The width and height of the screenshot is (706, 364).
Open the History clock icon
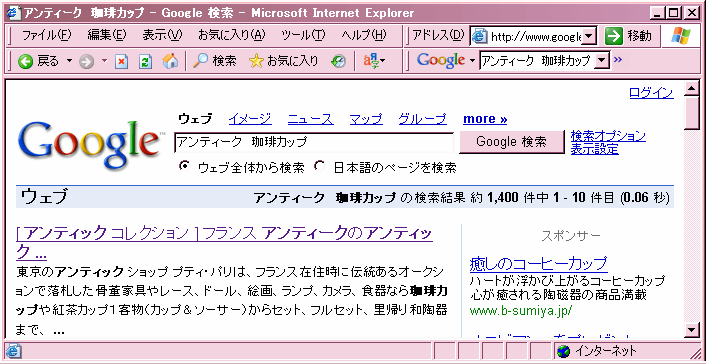pos(338,61)
